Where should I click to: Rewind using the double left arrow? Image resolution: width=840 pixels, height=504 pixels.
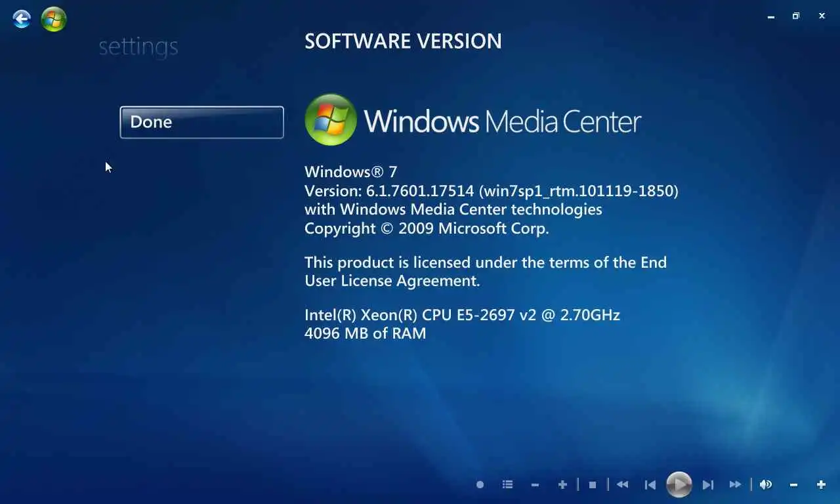(622, 484)
